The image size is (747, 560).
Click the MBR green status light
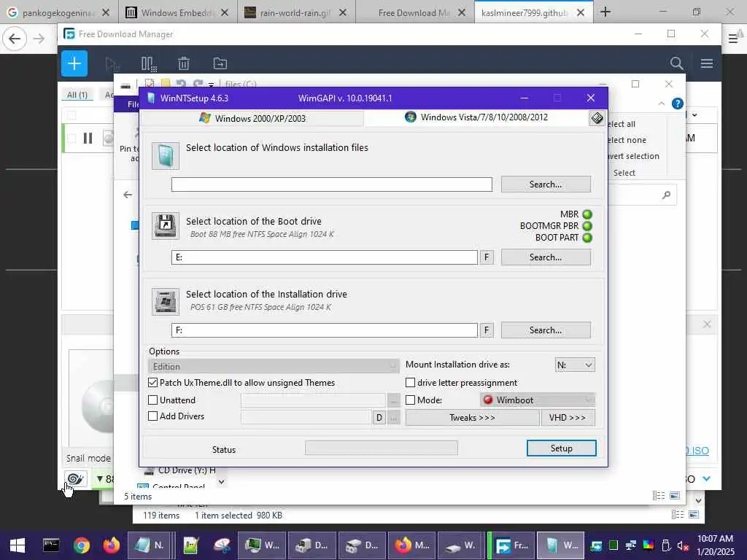click(x=587, y=214)
